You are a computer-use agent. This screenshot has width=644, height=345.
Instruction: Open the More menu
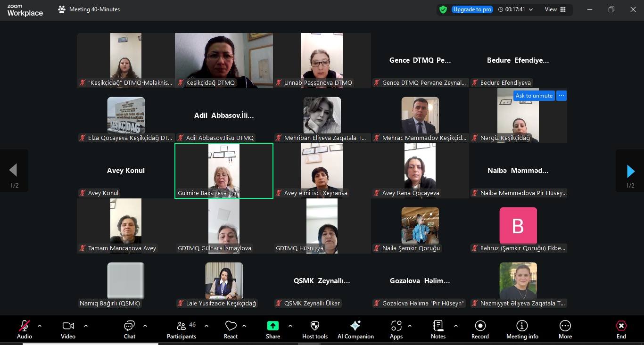(x=565, y=329)
